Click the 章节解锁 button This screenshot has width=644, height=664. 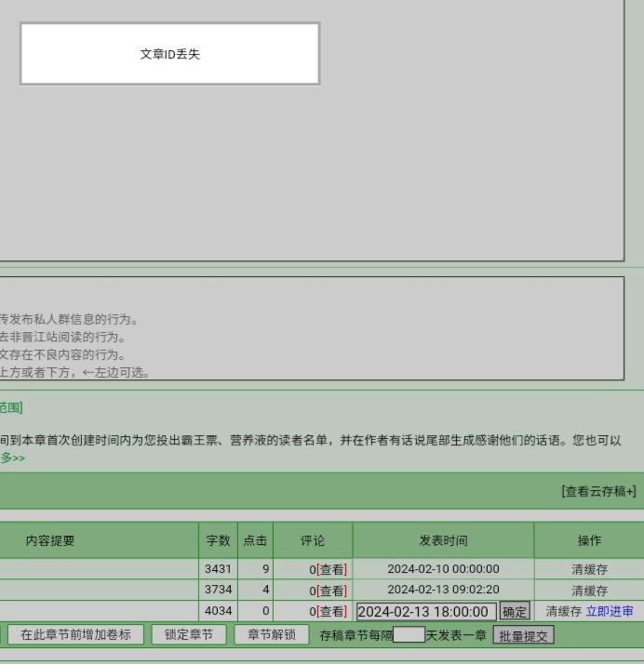pyautogui.click(x=272, y=634)
